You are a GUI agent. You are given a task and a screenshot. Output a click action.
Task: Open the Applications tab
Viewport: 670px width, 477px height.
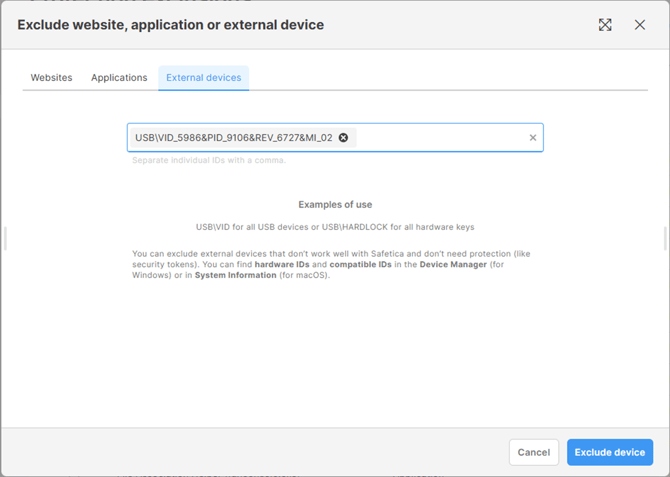[x=119, y=77]
